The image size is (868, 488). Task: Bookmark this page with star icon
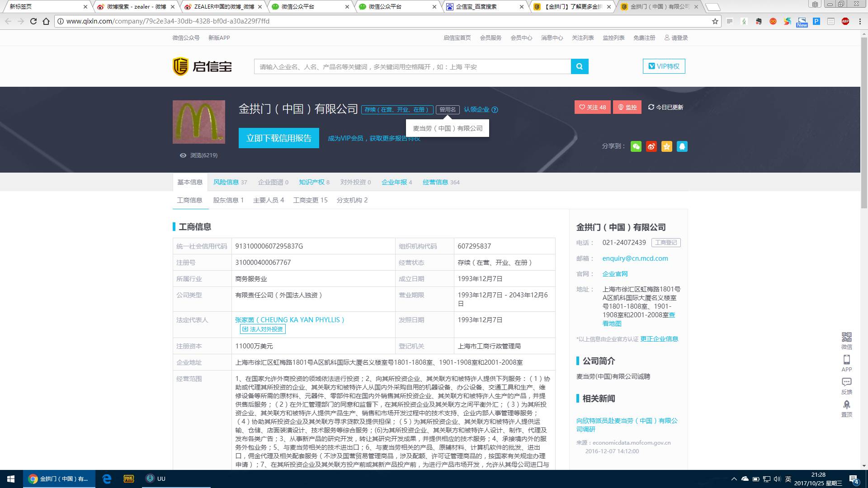(715, 21)
